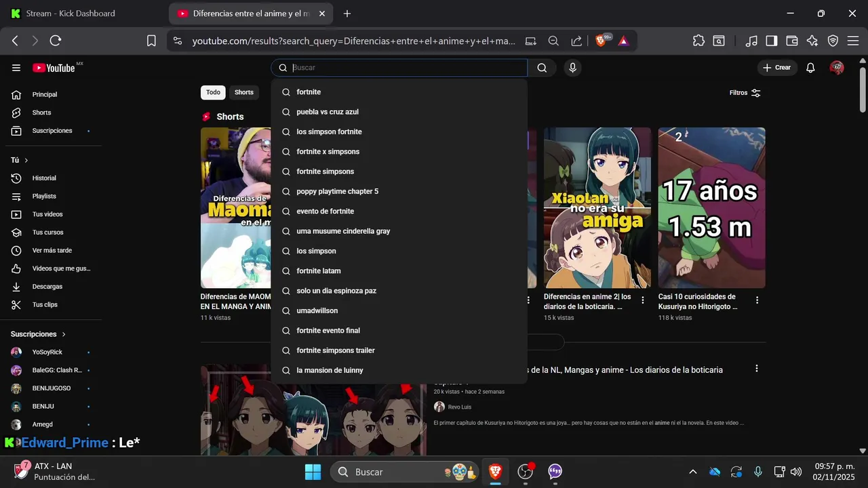Screen dimensions: 868x488
Task: Open the notifications bell
Action: tap(810, 68)
